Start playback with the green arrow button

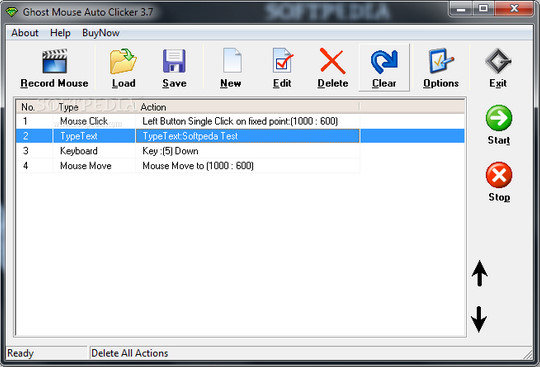[499, 118]
